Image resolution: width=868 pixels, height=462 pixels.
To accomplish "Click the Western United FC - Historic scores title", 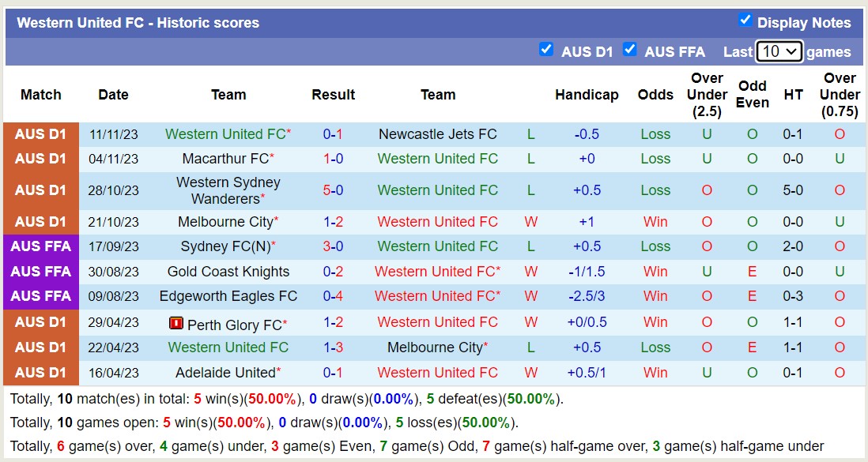I will [x=138, y=23].
